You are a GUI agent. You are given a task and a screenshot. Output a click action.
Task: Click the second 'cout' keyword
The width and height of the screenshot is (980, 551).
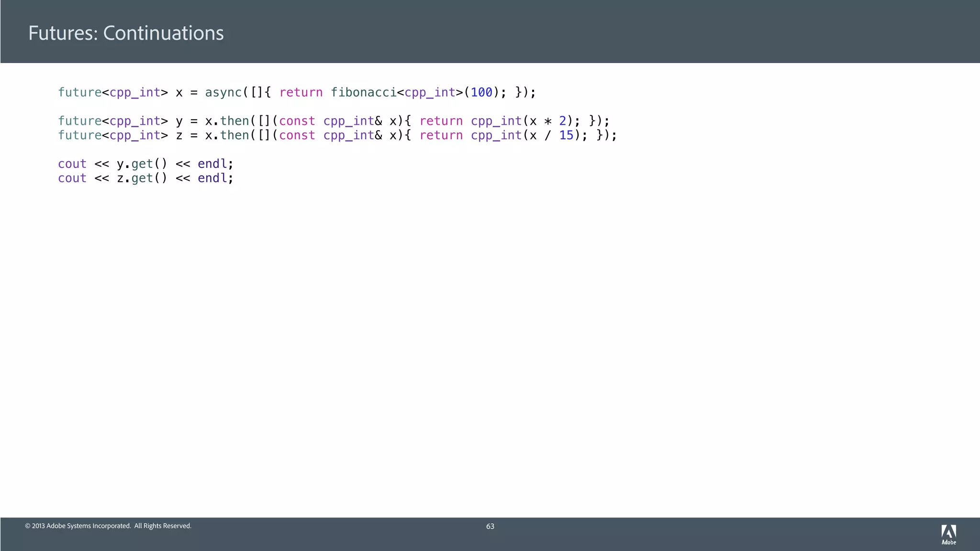tap(72, 178)
